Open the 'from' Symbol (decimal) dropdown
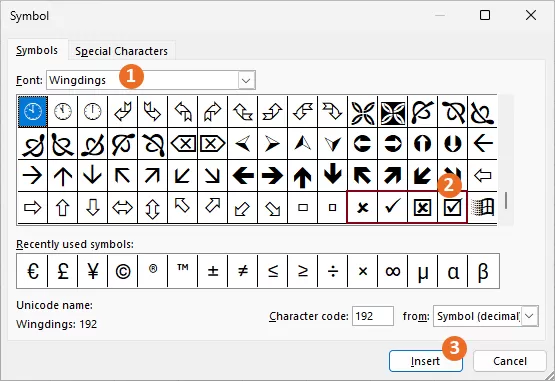 (x=530, y=316)
